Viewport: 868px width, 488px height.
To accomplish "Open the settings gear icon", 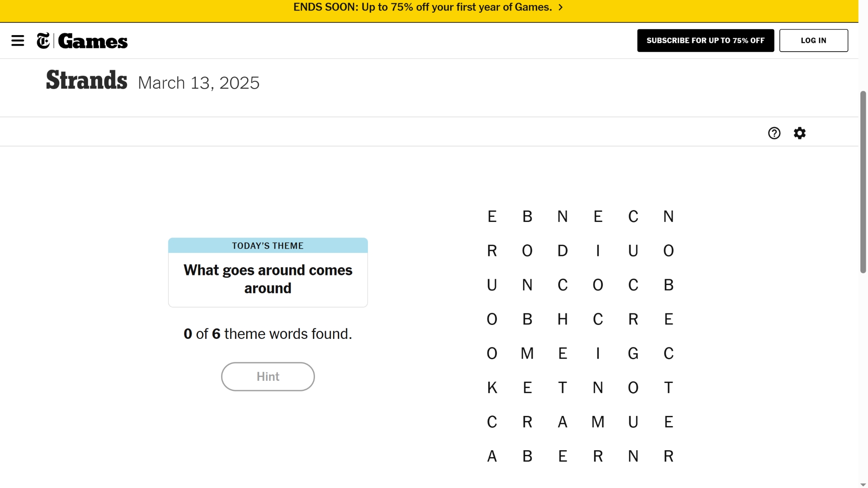I will [799, 133].
